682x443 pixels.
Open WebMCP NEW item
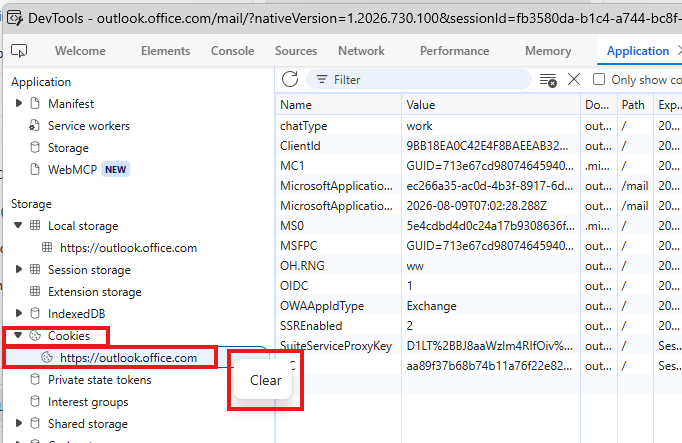coord(88,170)
